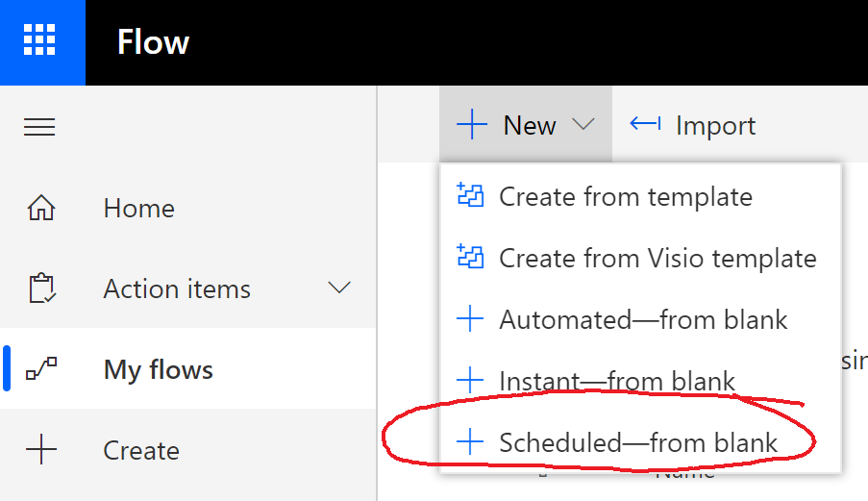The height and width of the screenshot is (501, 868).
Task: Collapse the New dropdown chevron
Action: click(583, 125)
